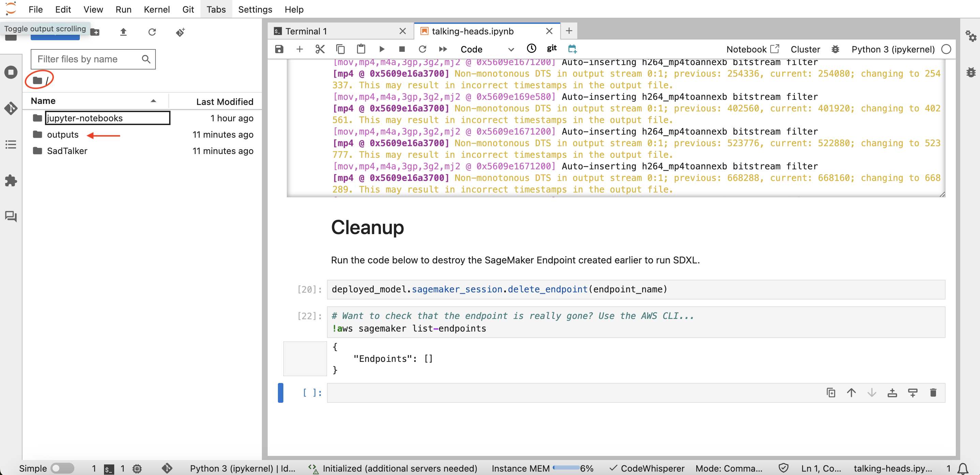Open the Python 3 (ipykernel) kernel selector

(892, 49)
